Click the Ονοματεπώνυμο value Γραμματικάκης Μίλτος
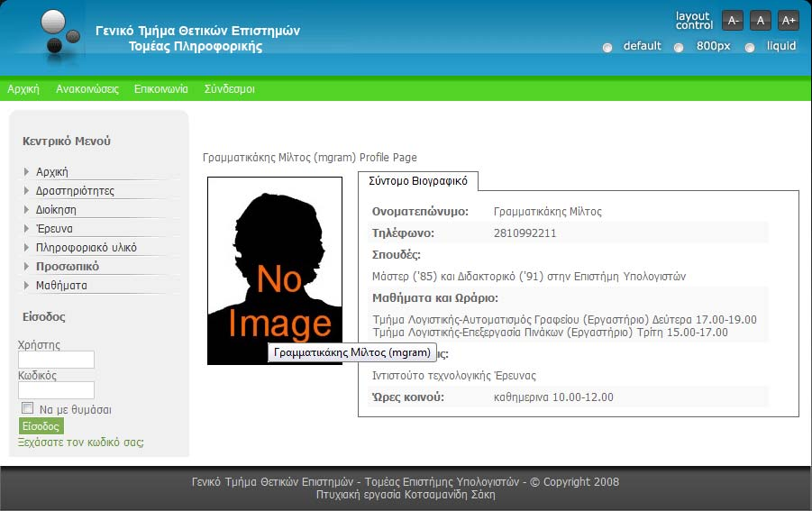 (x=548, y=211)
